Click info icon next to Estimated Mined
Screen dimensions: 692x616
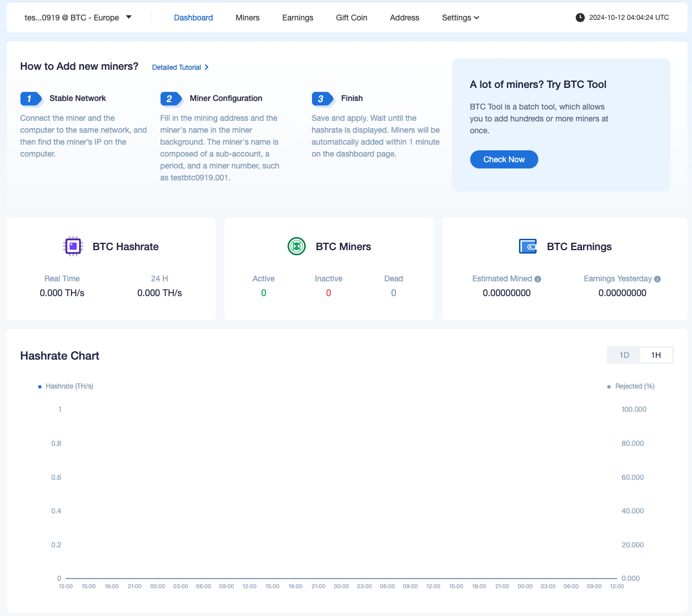tap(538, 279)
